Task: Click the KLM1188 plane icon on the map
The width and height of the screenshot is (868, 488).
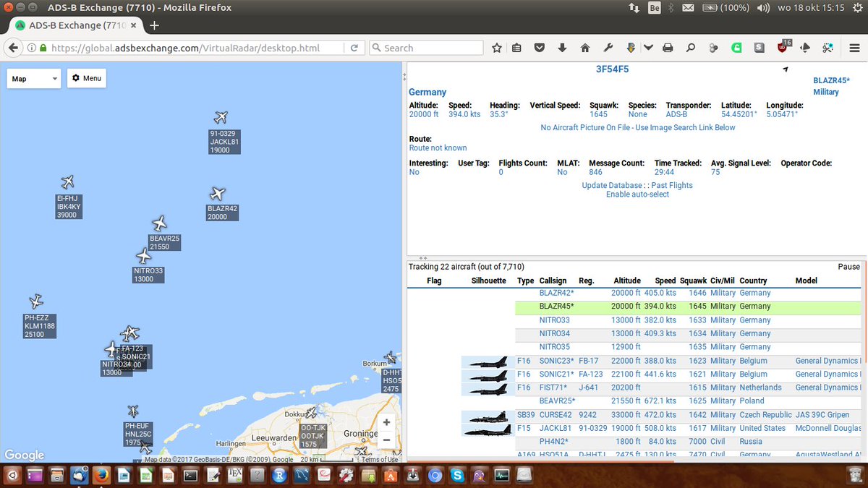Action: (36, 301)
